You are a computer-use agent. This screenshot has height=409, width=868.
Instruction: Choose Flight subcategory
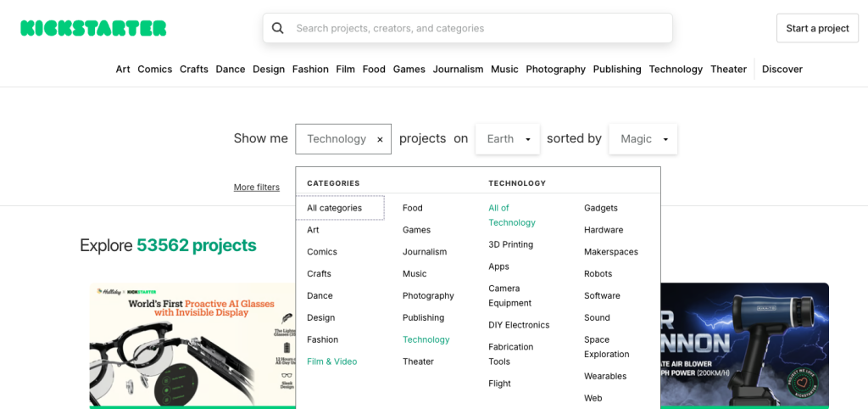(x=499, y=384)
